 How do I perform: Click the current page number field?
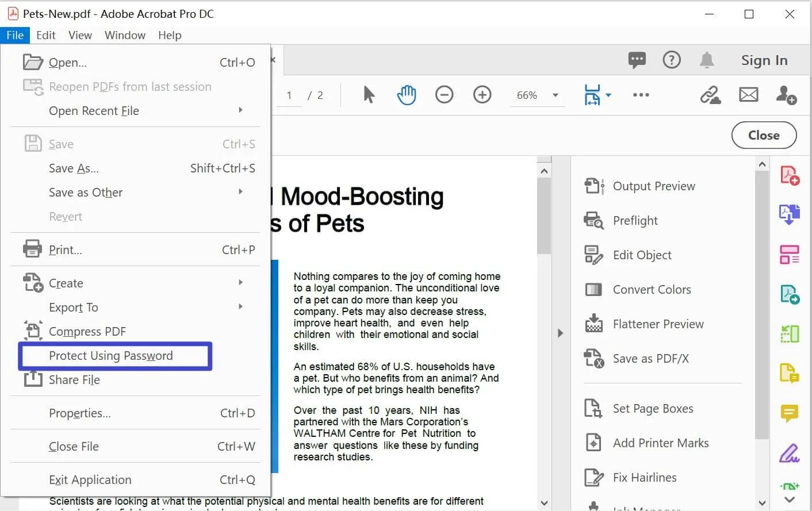pyautogui.click(x=289, y=95)
